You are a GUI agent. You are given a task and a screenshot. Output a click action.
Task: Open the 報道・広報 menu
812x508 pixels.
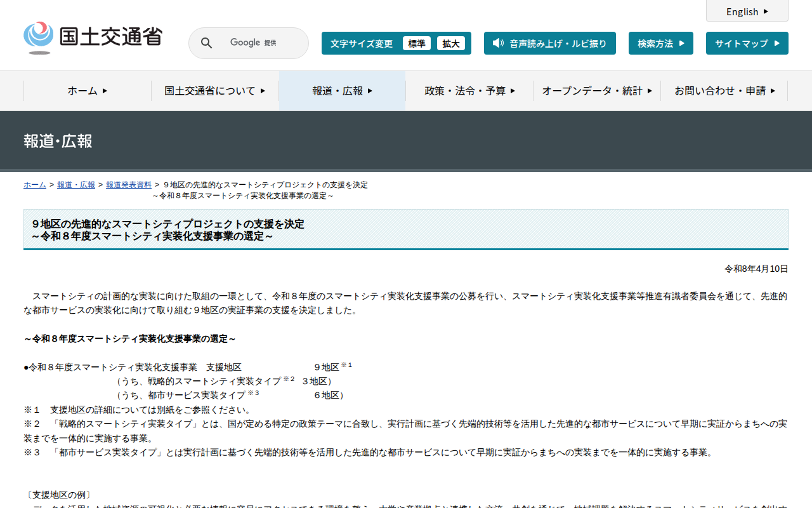tap(343, 91)
